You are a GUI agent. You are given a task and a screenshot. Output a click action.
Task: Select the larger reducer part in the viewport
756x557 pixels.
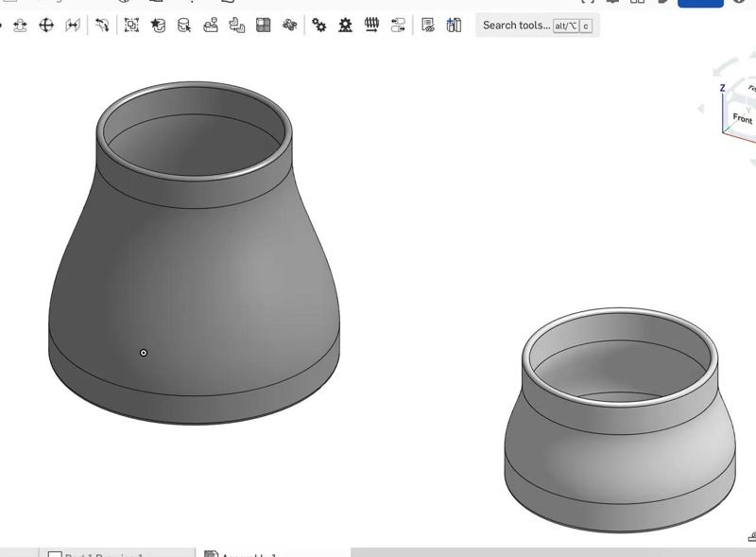194,284
